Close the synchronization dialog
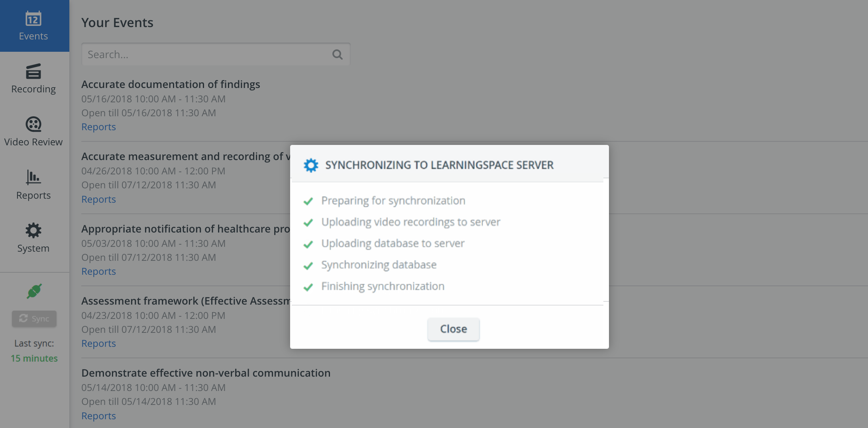 454,329
